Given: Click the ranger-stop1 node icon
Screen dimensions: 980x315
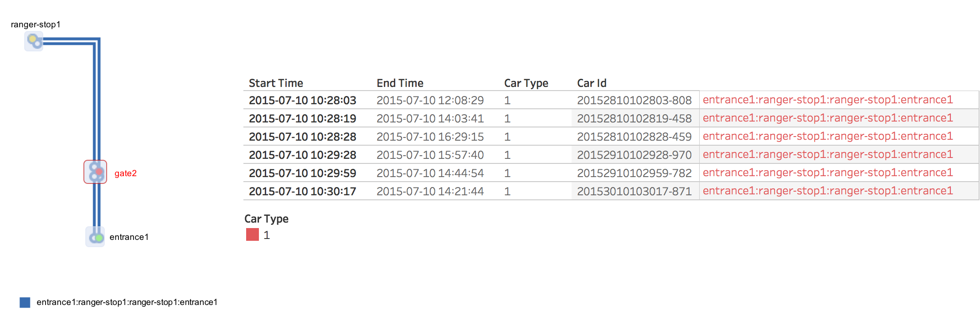Looking at the screenshot, I should pyautogui.click(x=34, y=41).
